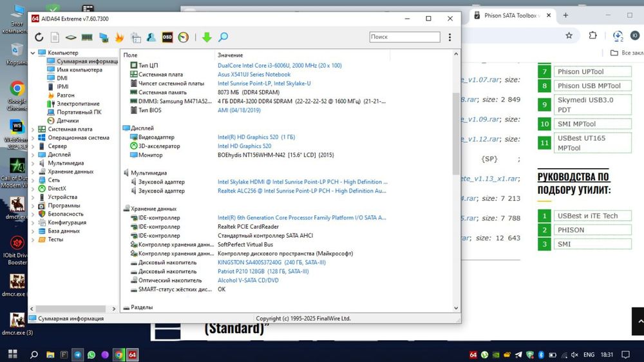Expand the Системная плата tree node

tap(33, 129)
